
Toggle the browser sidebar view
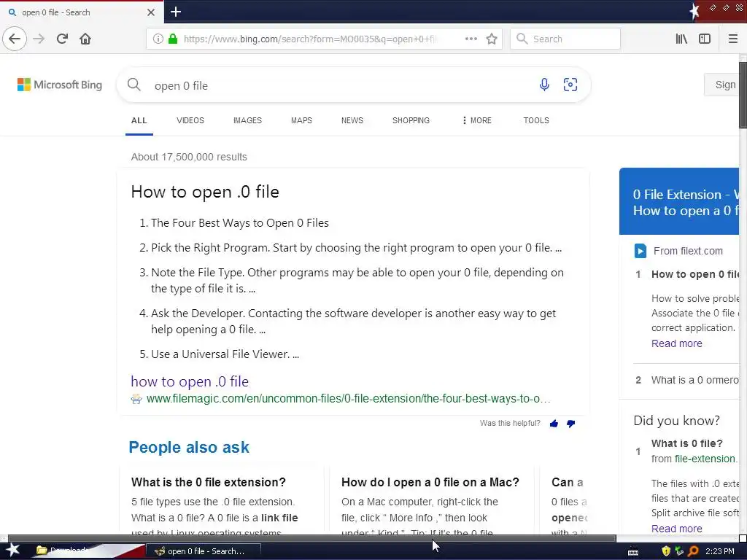(x=705, y=39)
